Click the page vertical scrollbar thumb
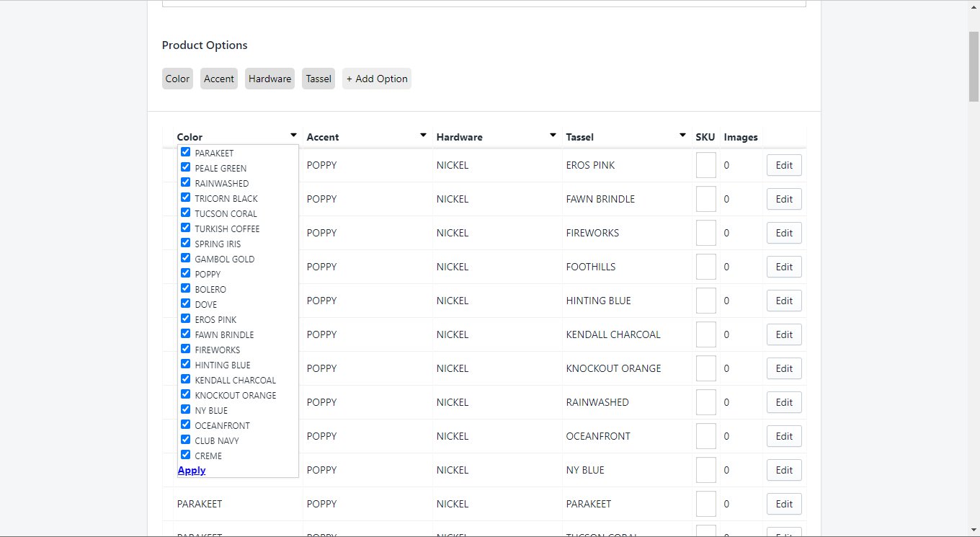Image resolution: width=980 pixels, height=537 pixels. [974, 66]
